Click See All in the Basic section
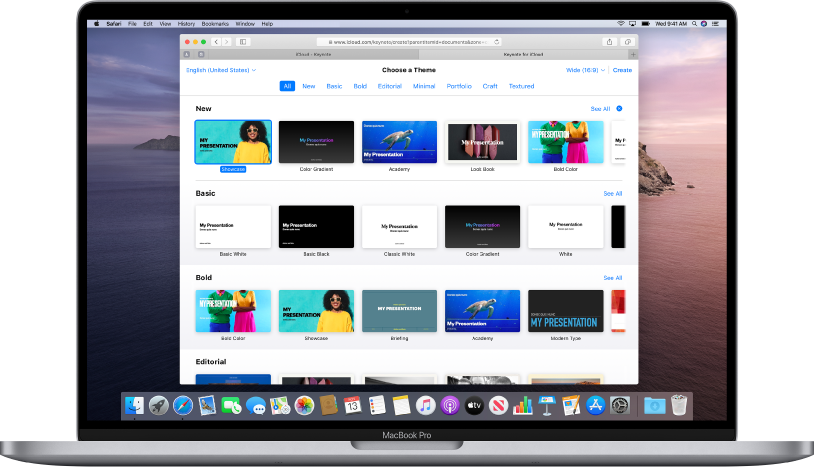The width and height of the screenshot is (814, 468). (x=613, y=194)
